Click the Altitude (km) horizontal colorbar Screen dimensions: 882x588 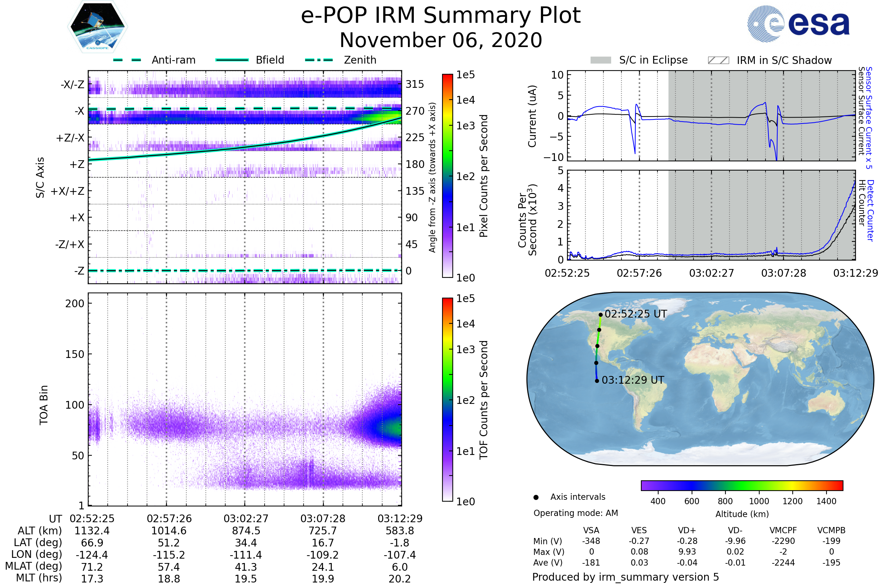742,485
